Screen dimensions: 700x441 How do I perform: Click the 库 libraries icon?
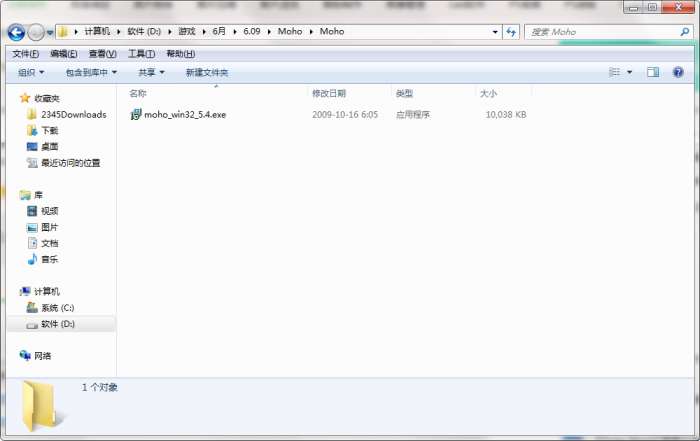click(25, 195)
